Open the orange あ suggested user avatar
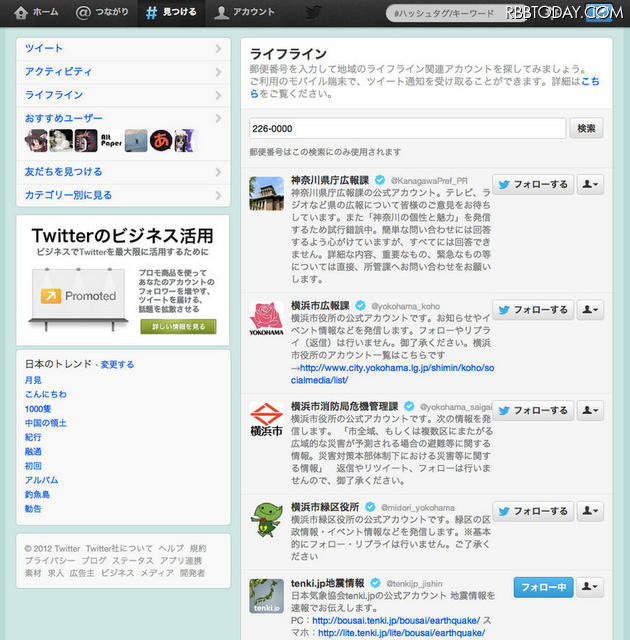Viewport: 630px width, 640px height. pyautogui.click(x=161, y=140)
